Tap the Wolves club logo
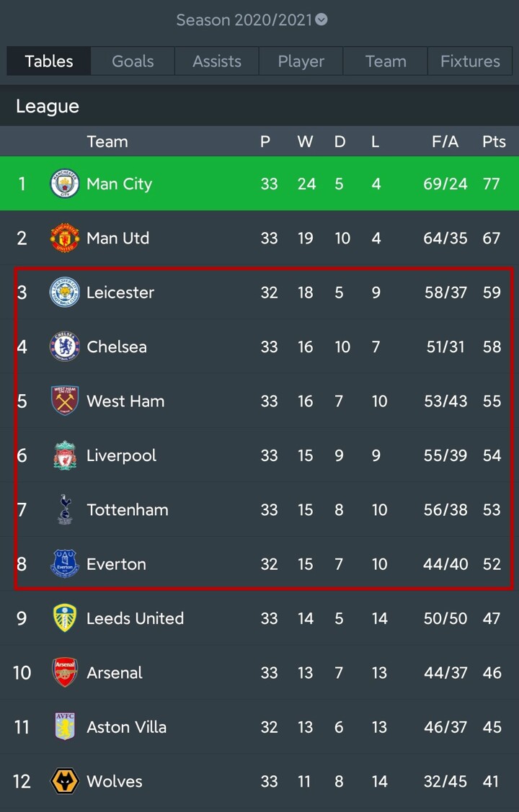This screenshot has width=519, height=812. tap(64, 781)
